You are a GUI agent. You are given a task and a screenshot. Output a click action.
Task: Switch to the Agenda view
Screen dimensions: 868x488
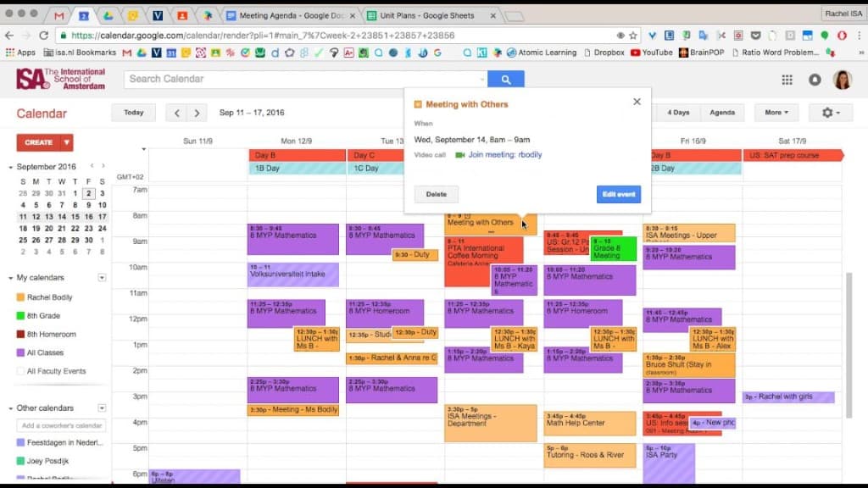(722, 113)
